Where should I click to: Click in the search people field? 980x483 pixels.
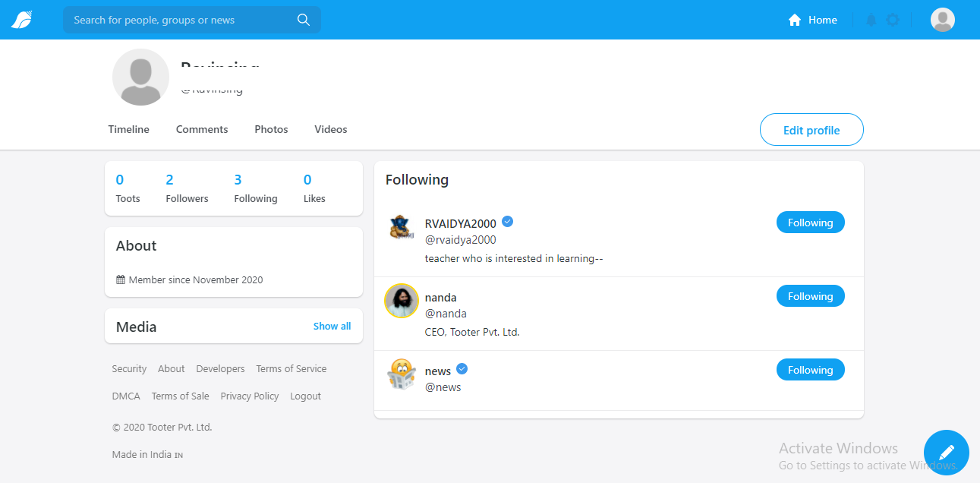click(182, 20)
